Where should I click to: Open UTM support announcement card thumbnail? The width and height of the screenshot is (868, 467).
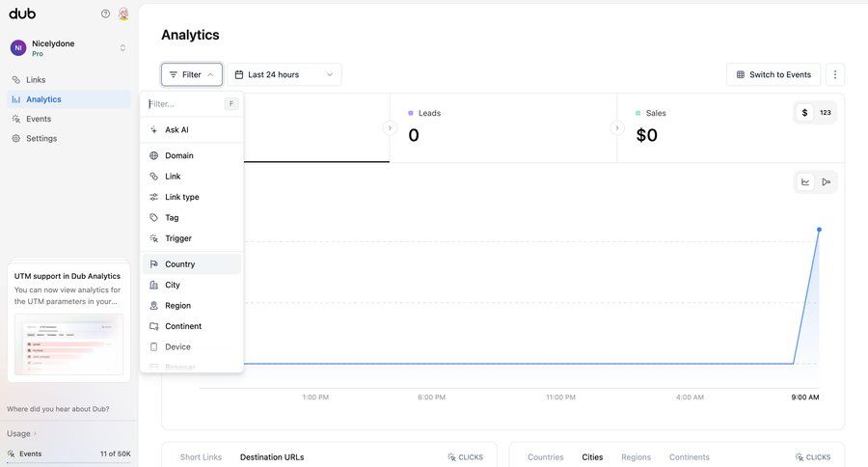coord(68,344)
